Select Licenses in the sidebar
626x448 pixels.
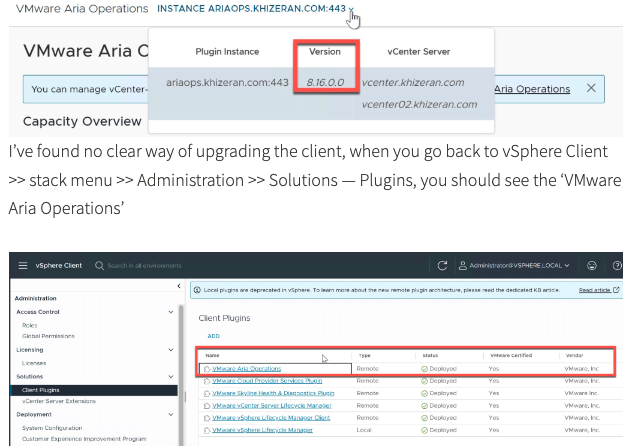(34, 363)
